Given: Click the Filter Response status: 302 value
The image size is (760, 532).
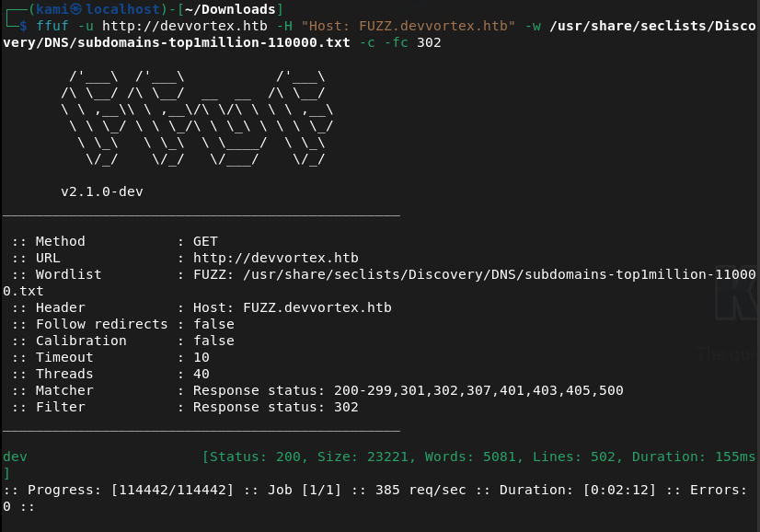Looking at the screenshot, I should click(x=275, y=407).
